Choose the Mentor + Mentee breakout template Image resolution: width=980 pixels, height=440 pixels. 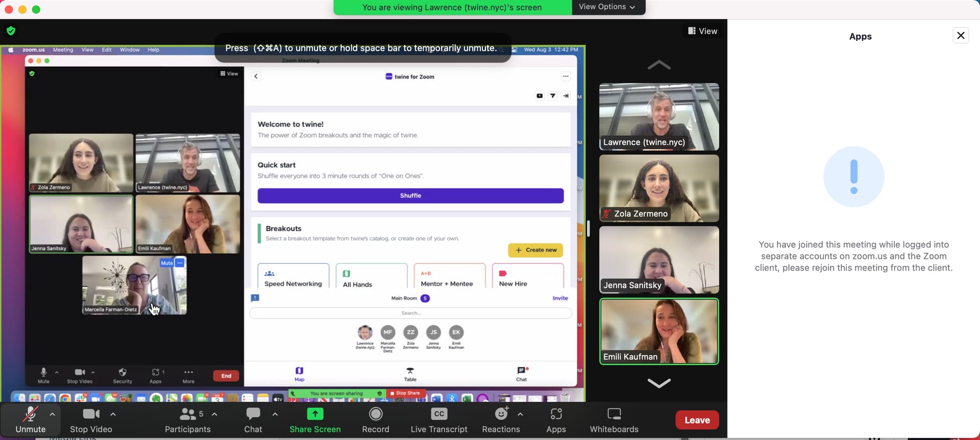(x=450, y=276)
